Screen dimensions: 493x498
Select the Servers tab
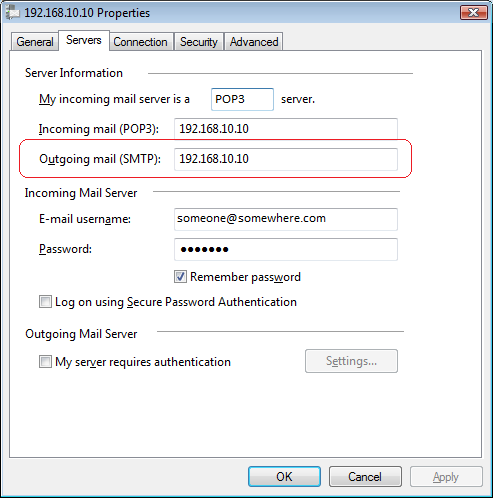[84, 40]
